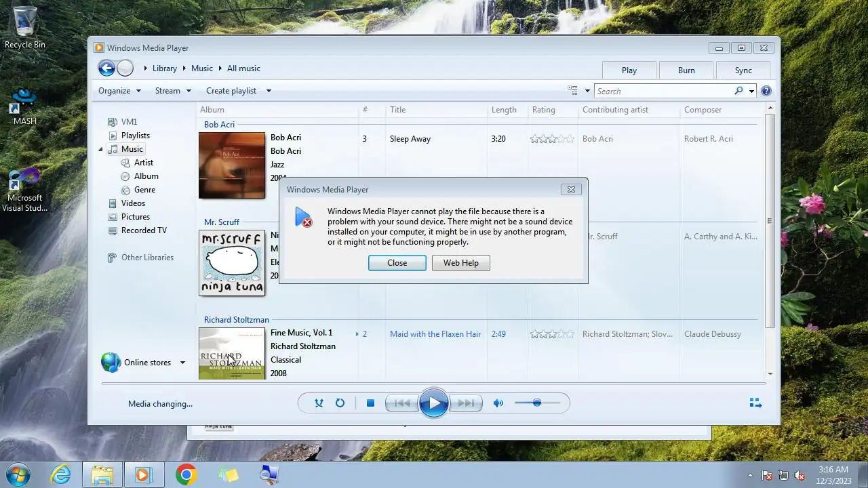Screen dimensions: 868x488
Task: Open Google Chrome from taskbar
Action: [186, 474]
